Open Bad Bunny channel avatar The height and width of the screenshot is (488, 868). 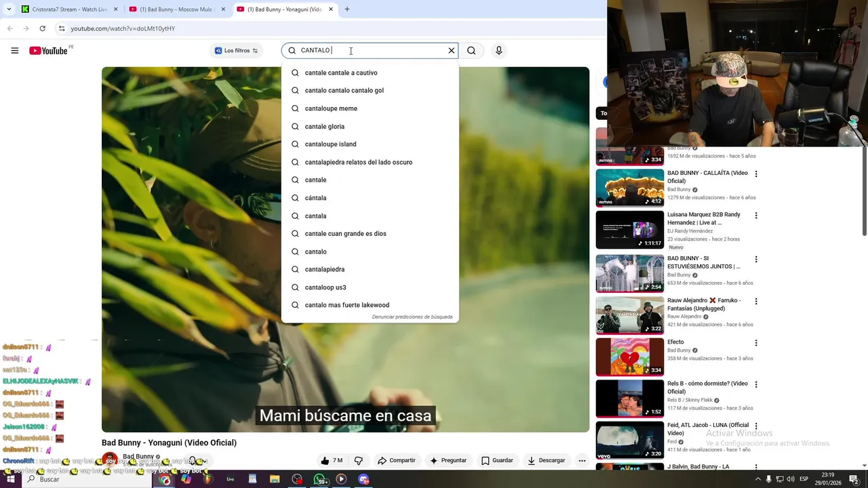[110, 460]
